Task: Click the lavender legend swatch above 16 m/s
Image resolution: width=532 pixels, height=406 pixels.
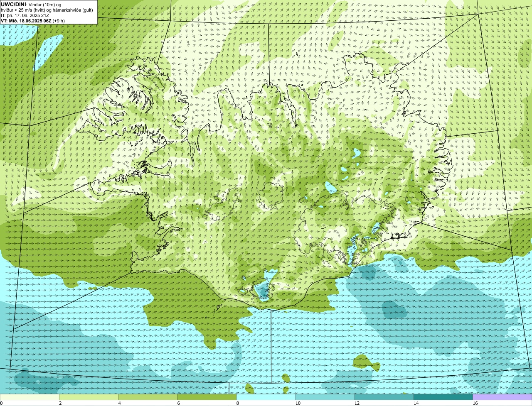Action: (x=502, y=397)
